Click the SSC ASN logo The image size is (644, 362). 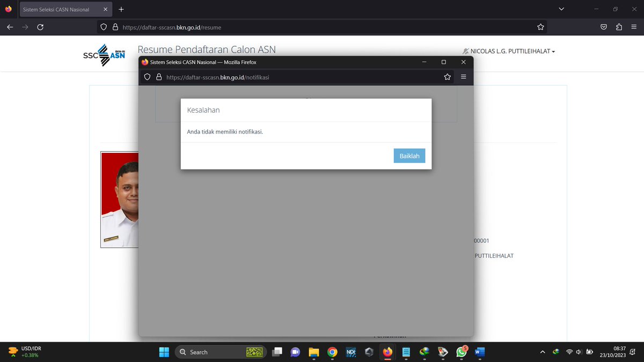click(104, 54)
